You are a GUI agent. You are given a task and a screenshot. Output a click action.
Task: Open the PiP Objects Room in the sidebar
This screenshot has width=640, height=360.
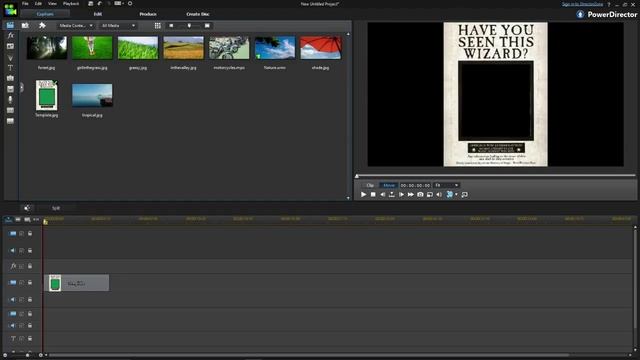(11, 47)
